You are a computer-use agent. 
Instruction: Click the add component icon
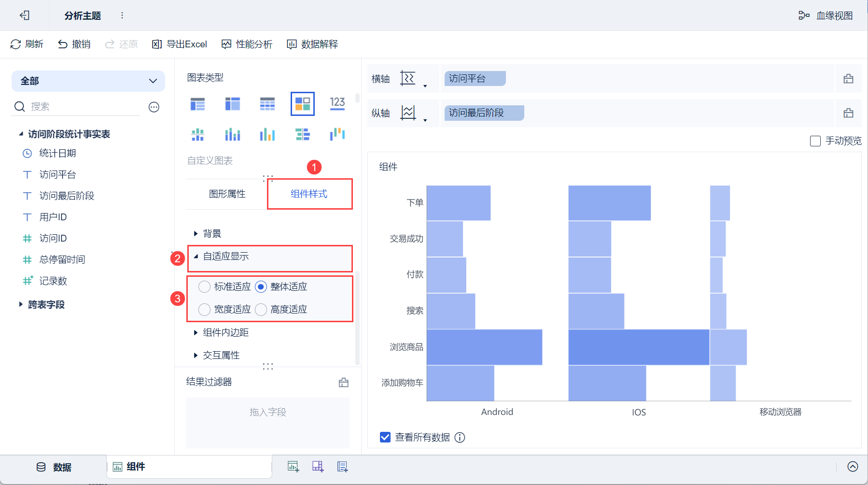[293, 467]
